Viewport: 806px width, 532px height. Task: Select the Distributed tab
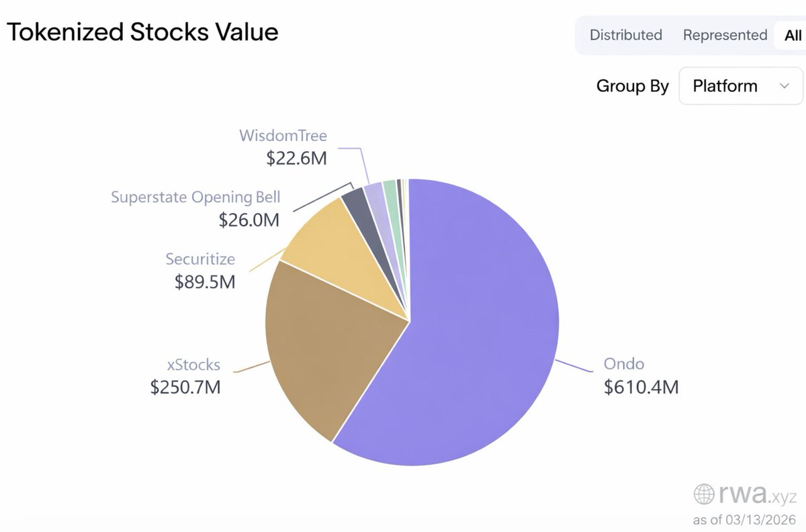[625, 35]
